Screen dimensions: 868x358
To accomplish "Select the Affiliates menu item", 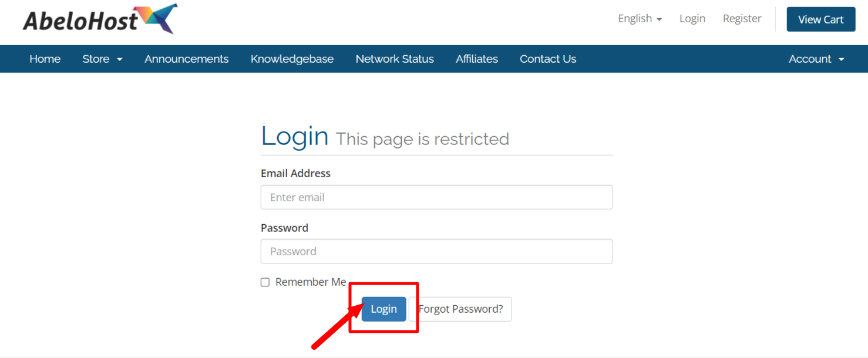I will pos(476,59).
